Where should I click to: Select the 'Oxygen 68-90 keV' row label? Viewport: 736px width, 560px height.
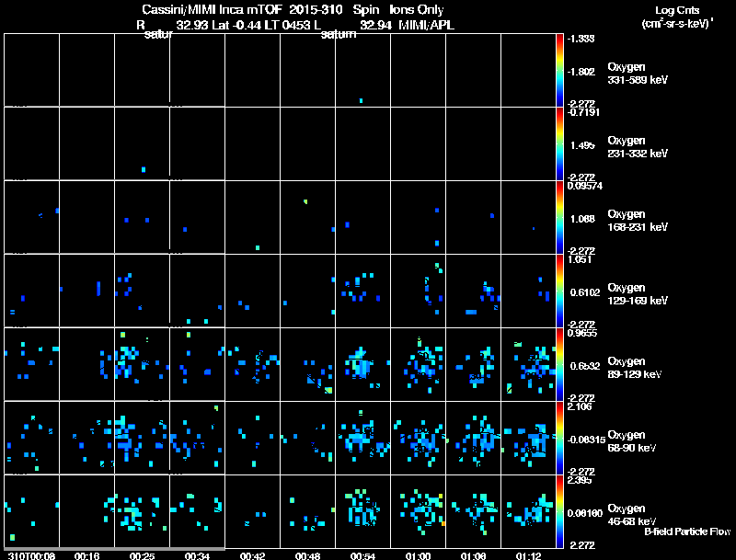(632, 441)
